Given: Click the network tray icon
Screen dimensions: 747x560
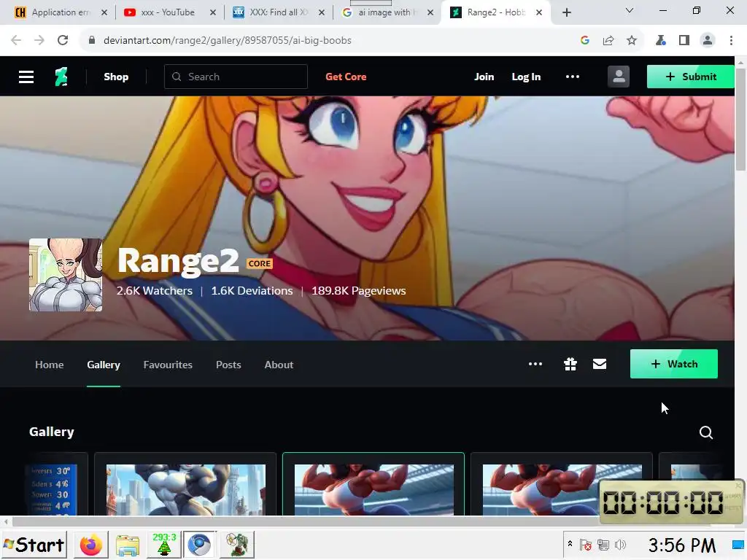Looking at the screenshot, I should 603,545.
